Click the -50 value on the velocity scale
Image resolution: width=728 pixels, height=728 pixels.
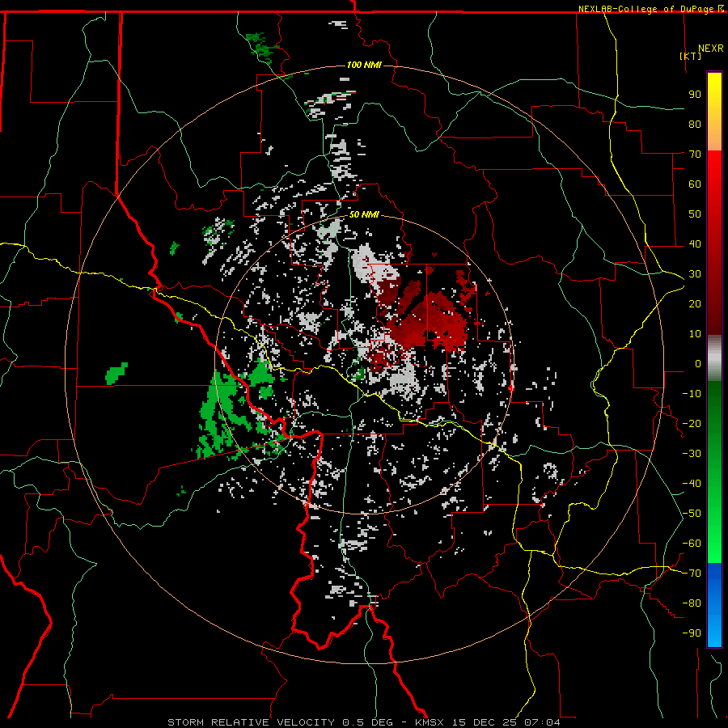point(692,514)
